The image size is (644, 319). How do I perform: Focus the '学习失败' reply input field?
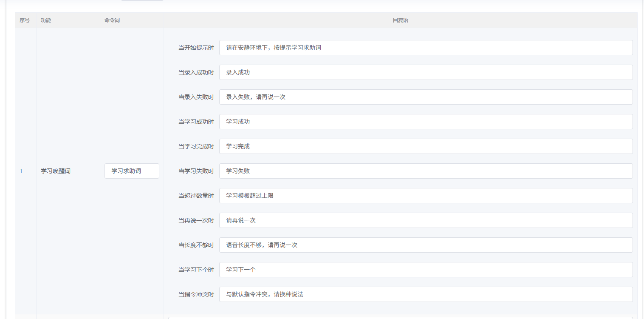[426, 171]
